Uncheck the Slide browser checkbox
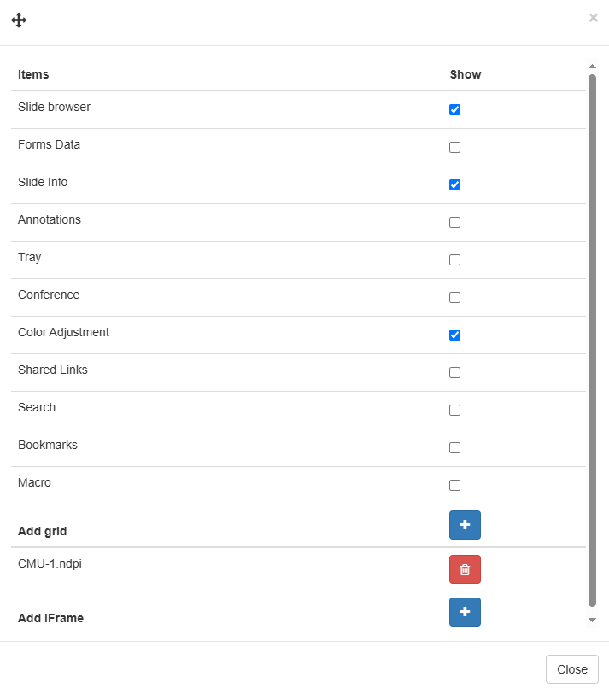 coord(455,110)
